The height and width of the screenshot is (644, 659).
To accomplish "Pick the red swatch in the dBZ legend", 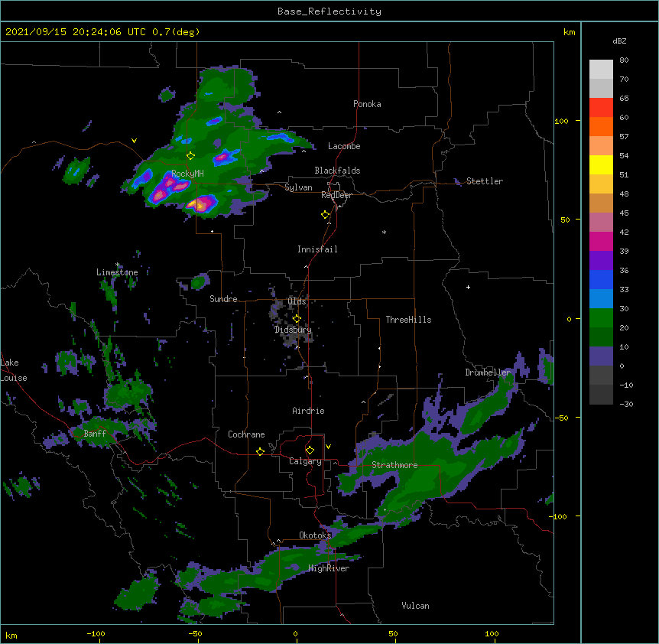I will (x=601, y=108).
